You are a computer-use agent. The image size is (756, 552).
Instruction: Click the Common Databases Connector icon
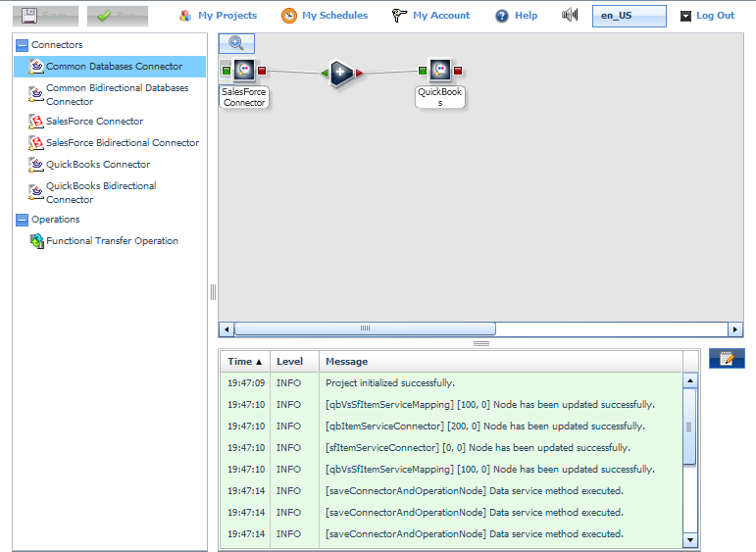36,67
